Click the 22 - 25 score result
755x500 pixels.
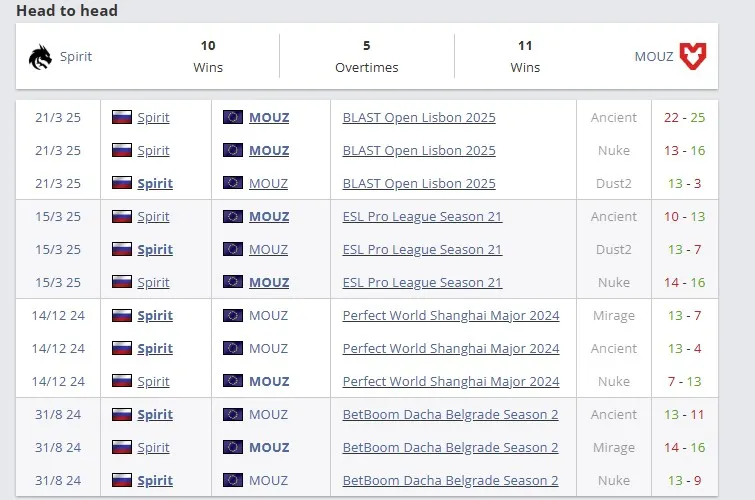coord(684,118)
